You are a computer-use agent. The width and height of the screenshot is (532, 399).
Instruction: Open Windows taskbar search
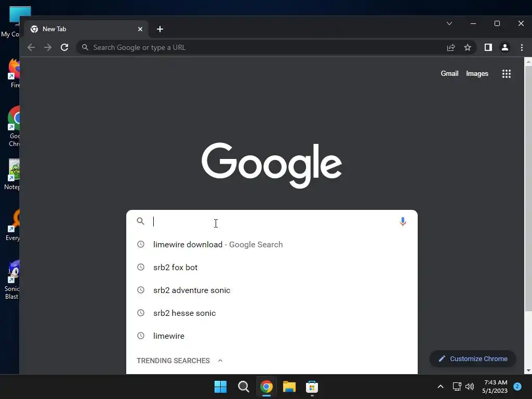[244, 387]
